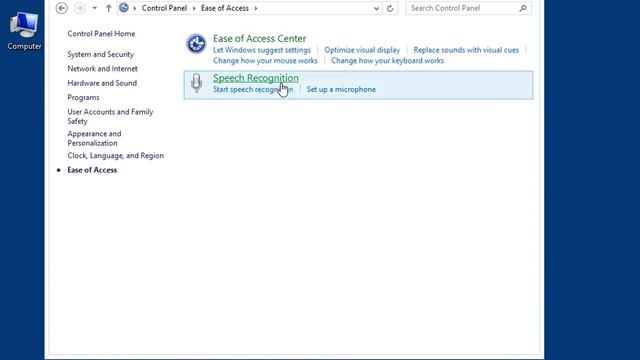640x360 pixels.
Task: Expand the chevron before Control Panel breadcrumb
Action: (135, 8)
